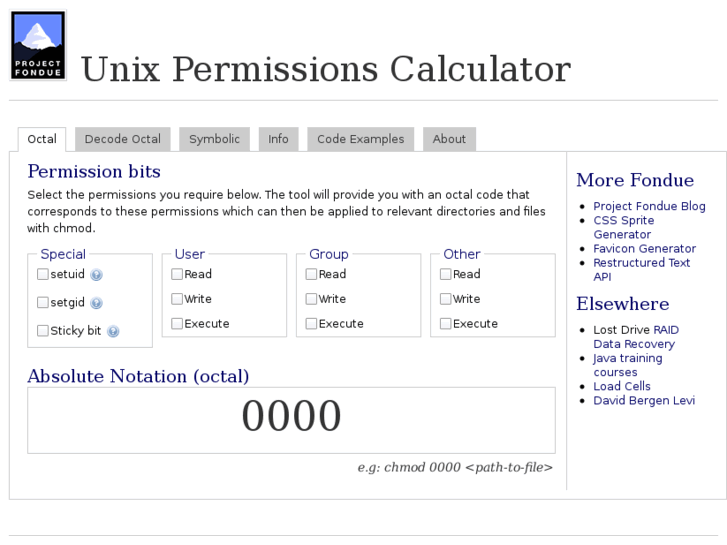Open the Favicon Generator link
This screenshot has width=727, height=545.
644,249
